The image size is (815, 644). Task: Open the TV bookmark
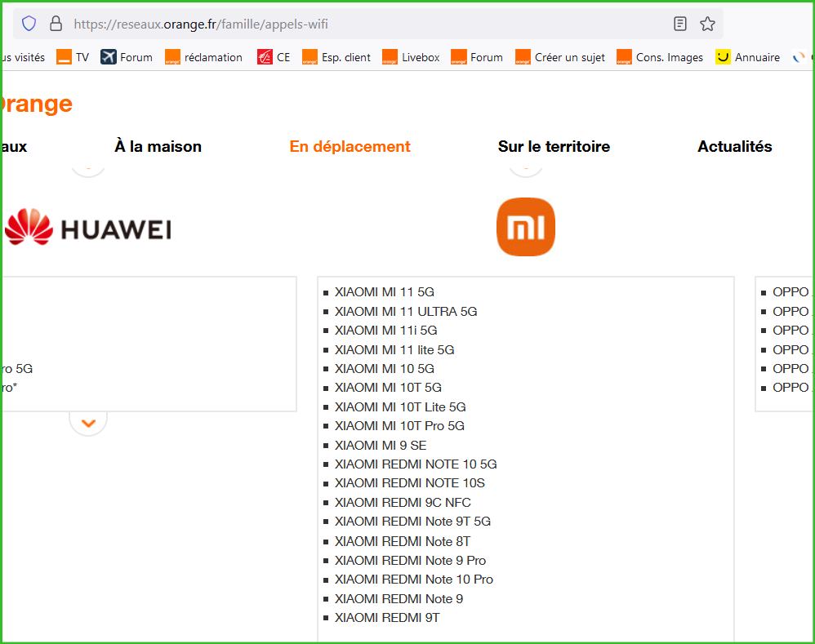pyautogui.click(x=73, y=57)
